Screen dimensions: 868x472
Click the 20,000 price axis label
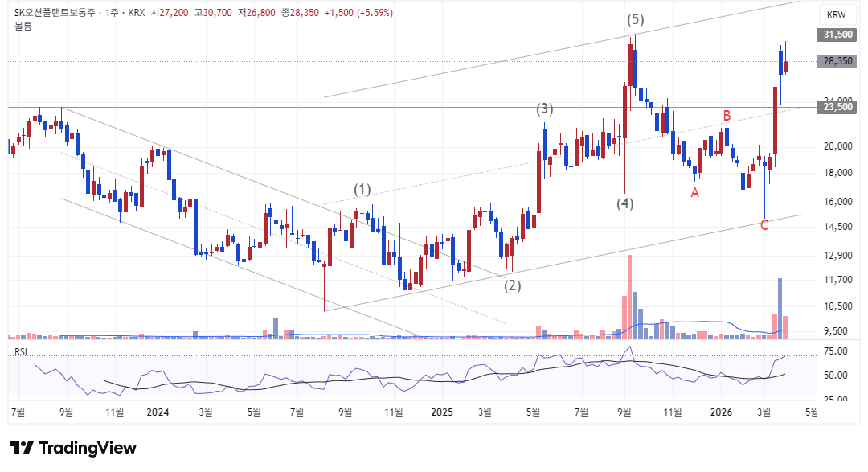pos(838,146)
